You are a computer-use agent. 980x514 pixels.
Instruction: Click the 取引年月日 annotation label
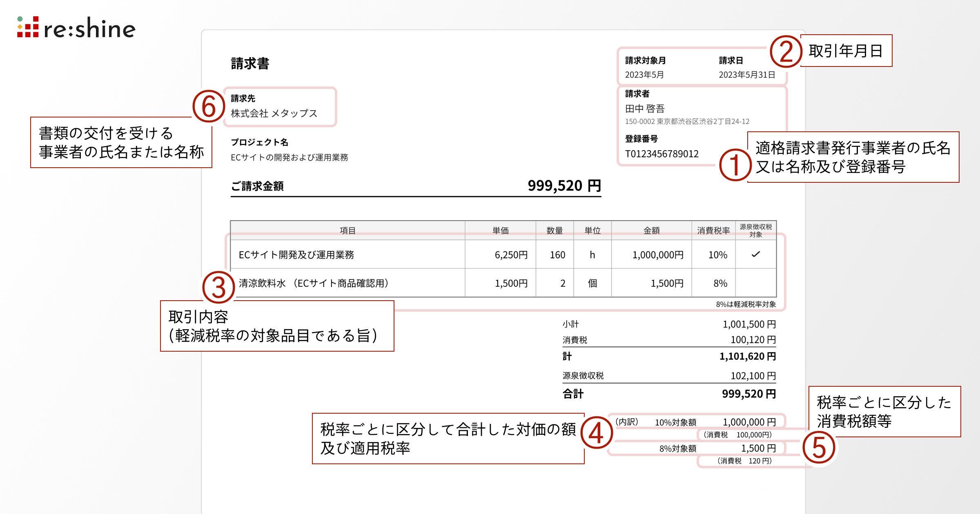click(846, 51)
